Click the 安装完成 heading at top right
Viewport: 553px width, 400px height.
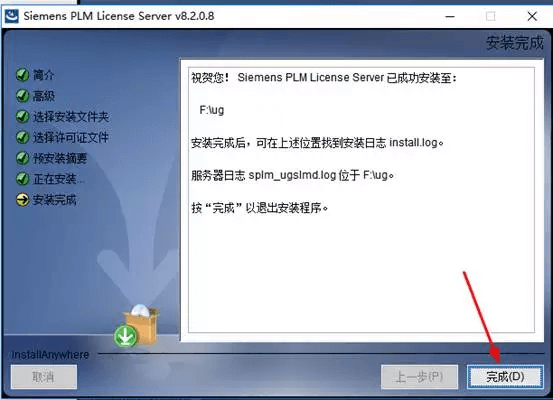[x=515, y=43]
